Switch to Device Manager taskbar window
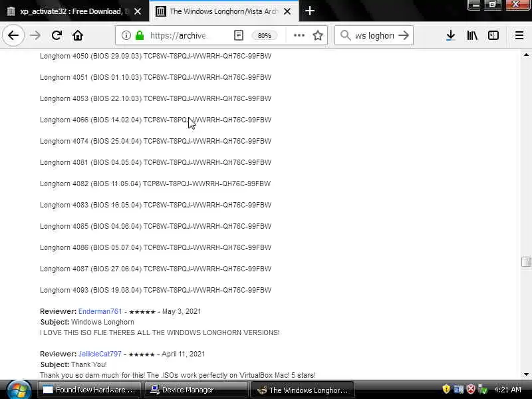 coord(196,390)
